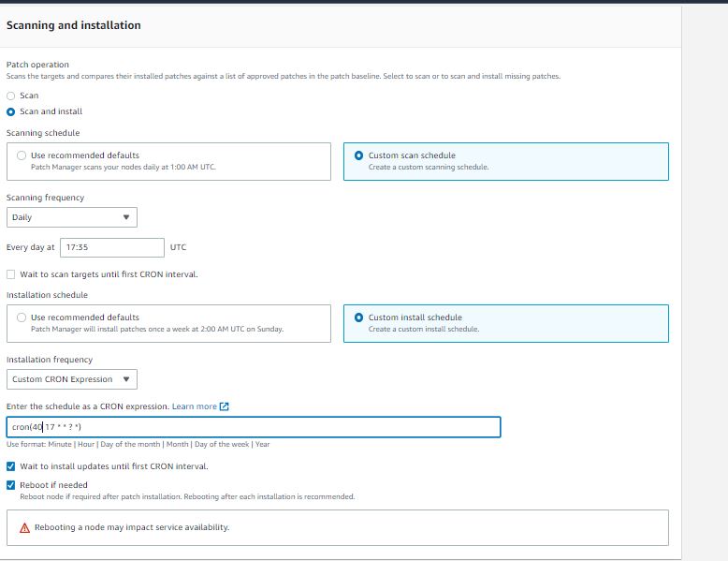Click the Rebooting a node may impact warning text
The image size is (728, 561).
pyautogui.click(x=132, y=527)
